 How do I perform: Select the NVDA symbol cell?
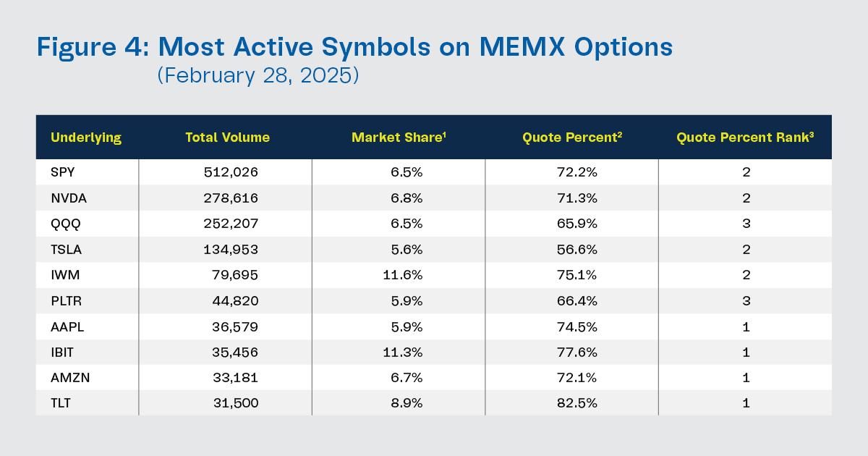click(66, 198)
